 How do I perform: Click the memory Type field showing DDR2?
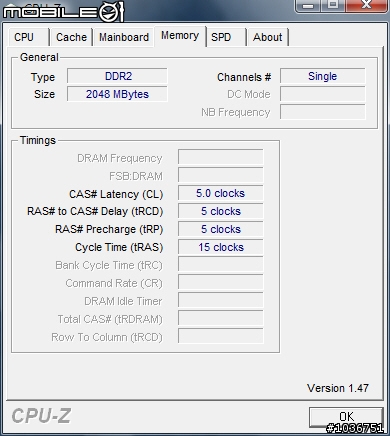117,76
